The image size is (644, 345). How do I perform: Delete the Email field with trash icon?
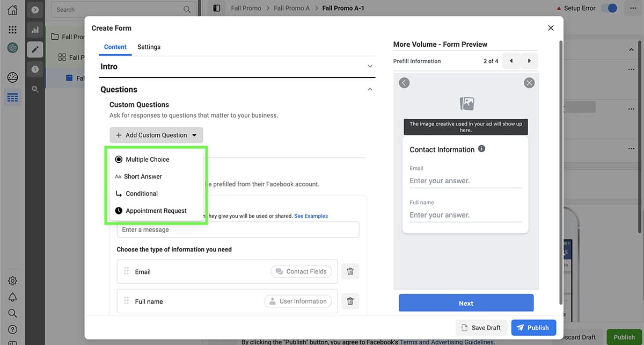tap(350, 272)
